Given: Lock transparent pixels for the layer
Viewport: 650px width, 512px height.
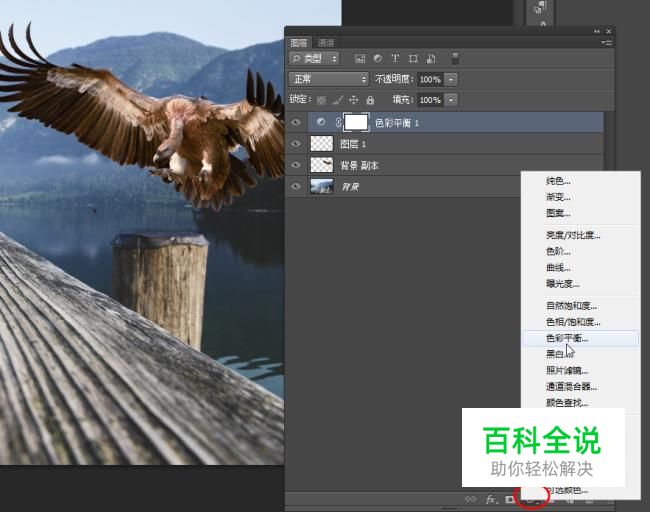Looking at the screenshot, I should 321,100.
